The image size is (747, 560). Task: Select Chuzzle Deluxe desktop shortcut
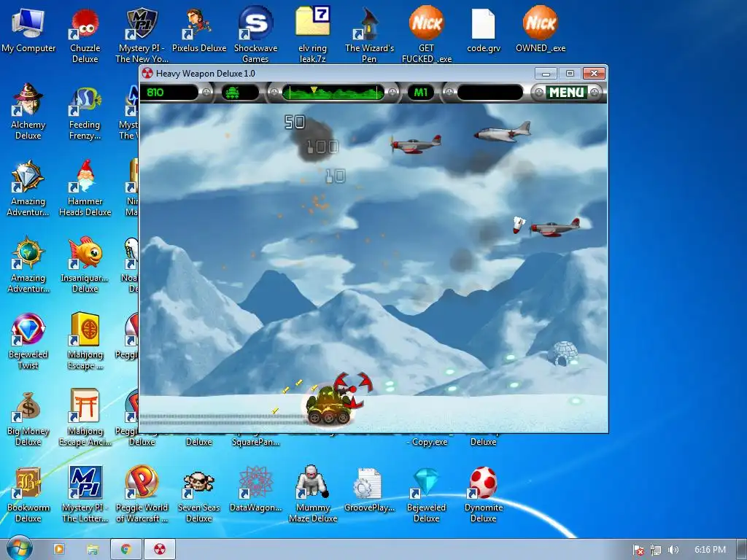click(85, 36)
